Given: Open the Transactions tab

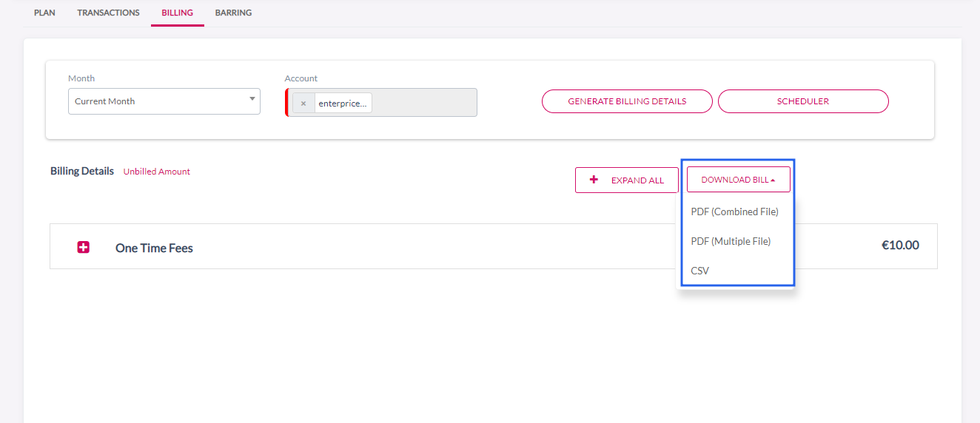Looking at the screenshot, I should click(x=108, y=13).
